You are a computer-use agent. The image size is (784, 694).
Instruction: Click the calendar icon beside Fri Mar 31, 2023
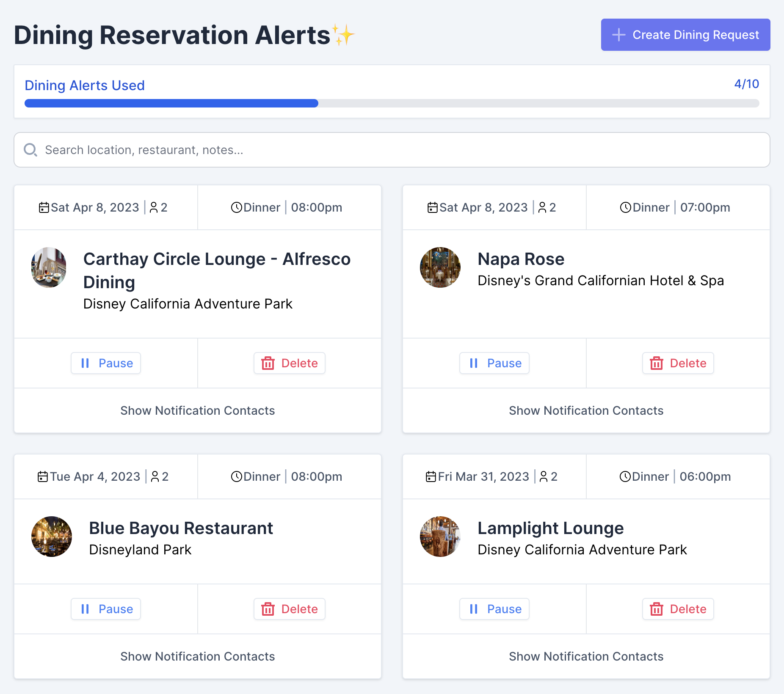[431, 476]
